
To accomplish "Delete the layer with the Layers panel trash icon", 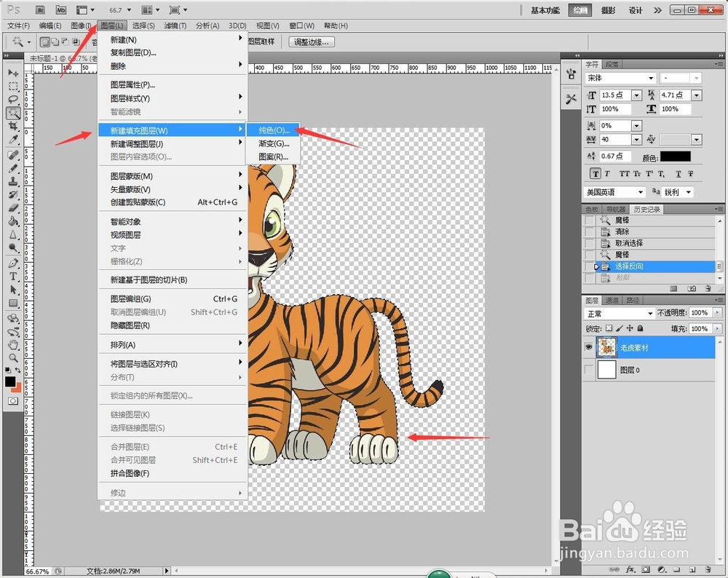I will [708, 569].
